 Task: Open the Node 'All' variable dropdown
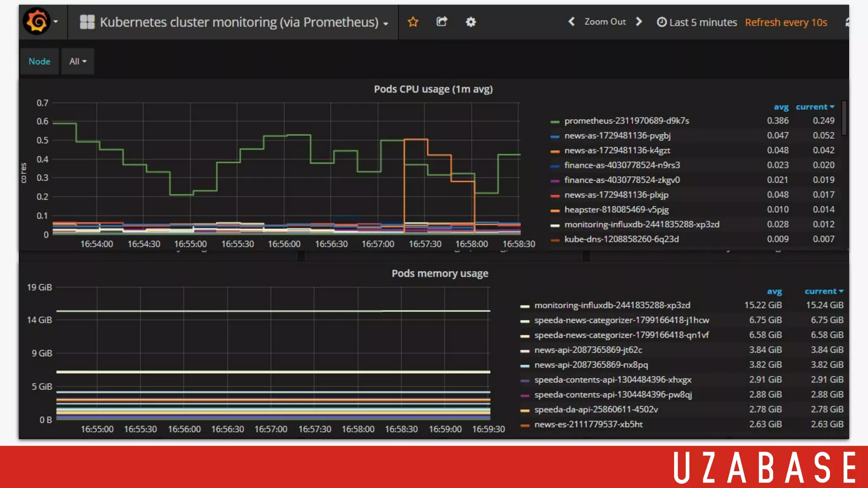point(78,61)
